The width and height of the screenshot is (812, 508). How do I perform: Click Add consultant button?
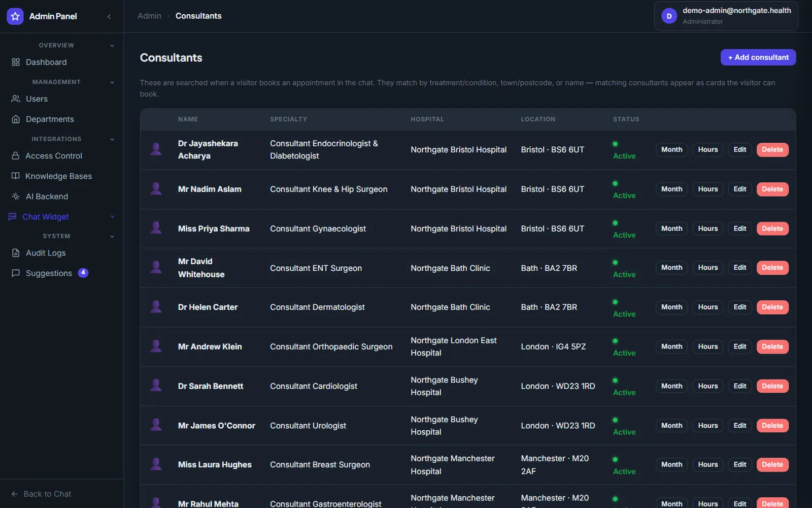click(758, 57)
